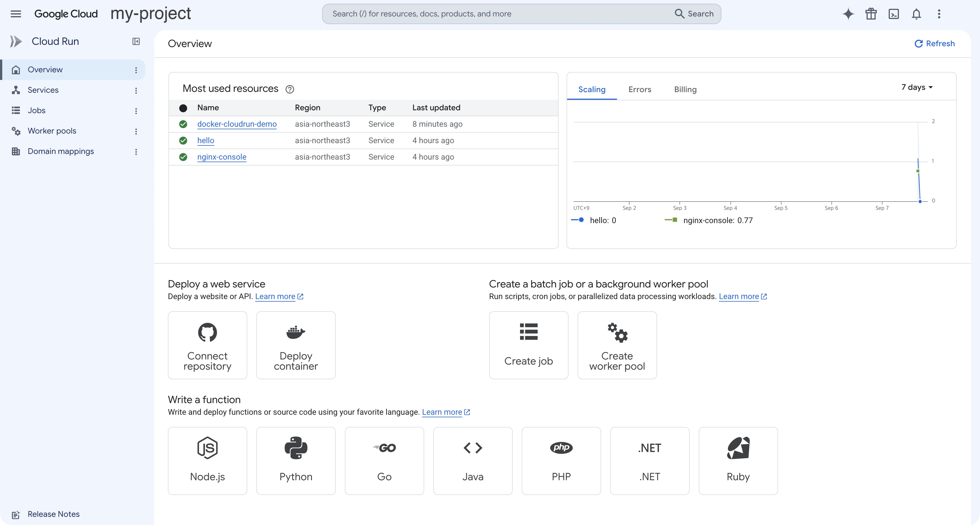Open Gemini AI sparkle icon

[x=848, y=14]
